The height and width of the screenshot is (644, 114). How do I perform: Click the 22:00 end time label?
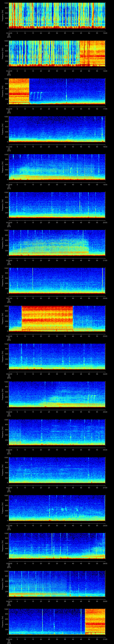tap(105, 298)
